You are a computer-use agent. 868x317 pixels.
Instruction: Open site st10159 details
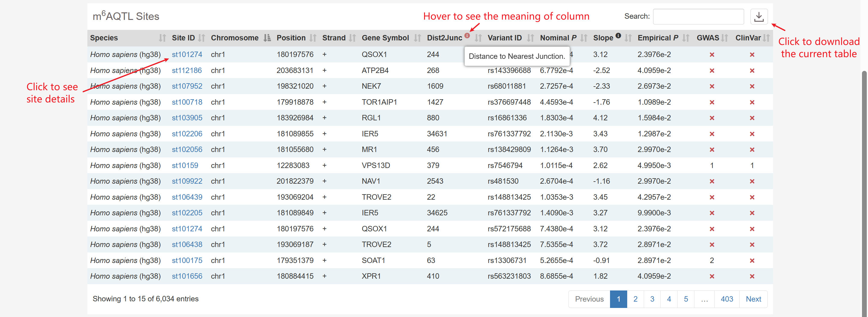[185, 166]
